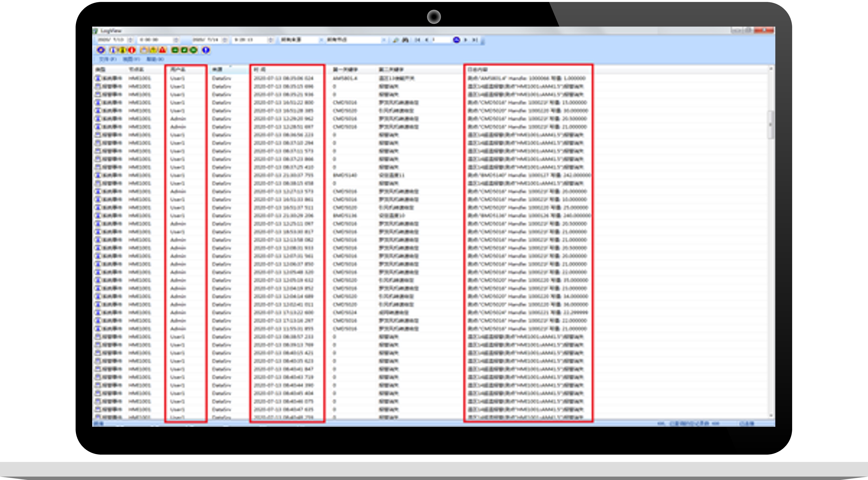Click the first green filter icon
Screen dimensions: 868x480
click(x=175, y=50)
